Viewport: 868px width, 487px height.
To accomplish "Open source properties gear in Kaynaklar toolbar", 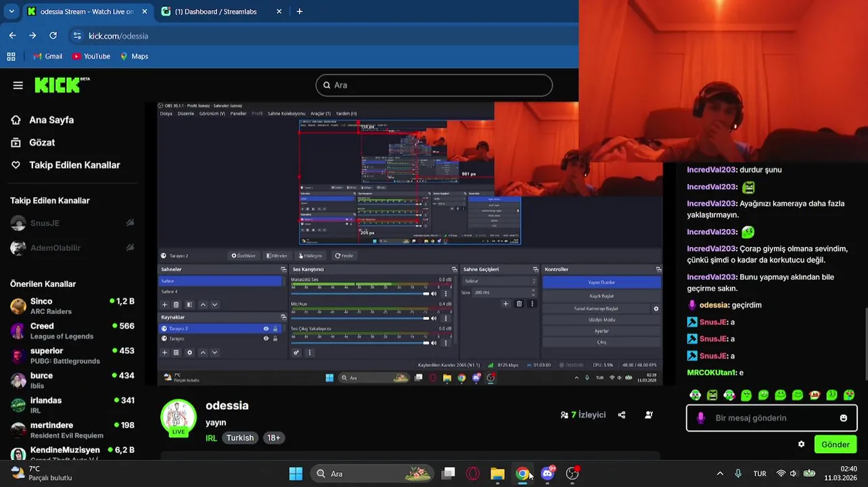I will point(189,352).
